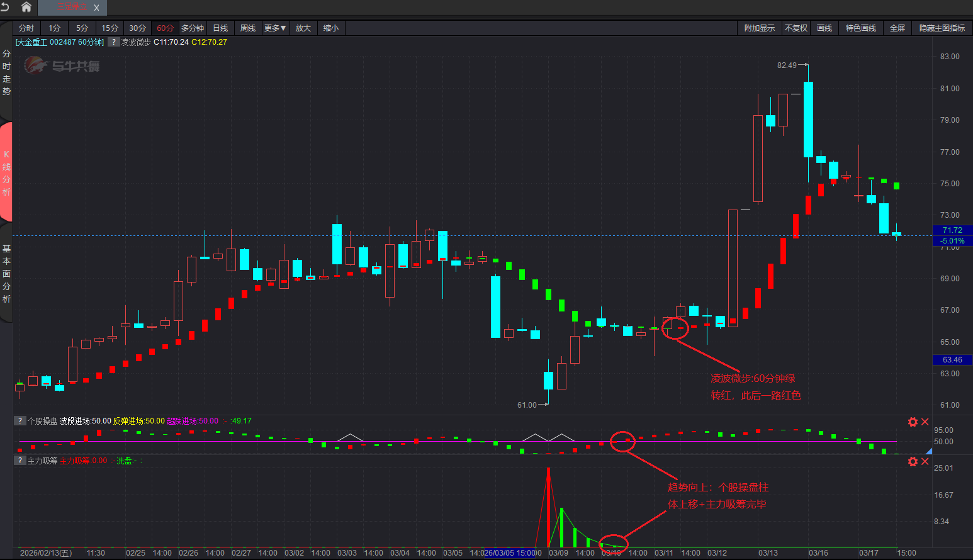The height and width of the screenshot is (560, 973).
Task: Click the 71.72 price marker on axis
Action: point(952,230)
